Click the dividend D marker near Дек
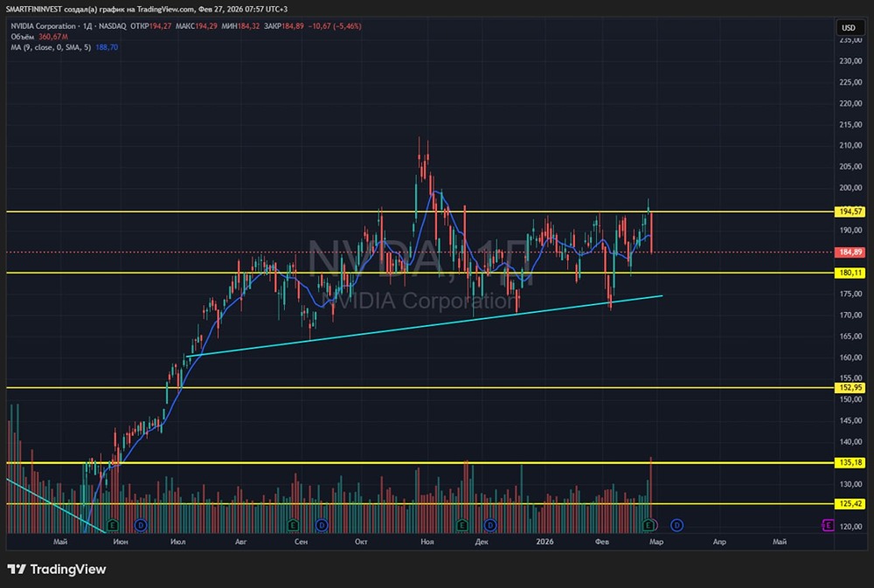 click(490, 525)
